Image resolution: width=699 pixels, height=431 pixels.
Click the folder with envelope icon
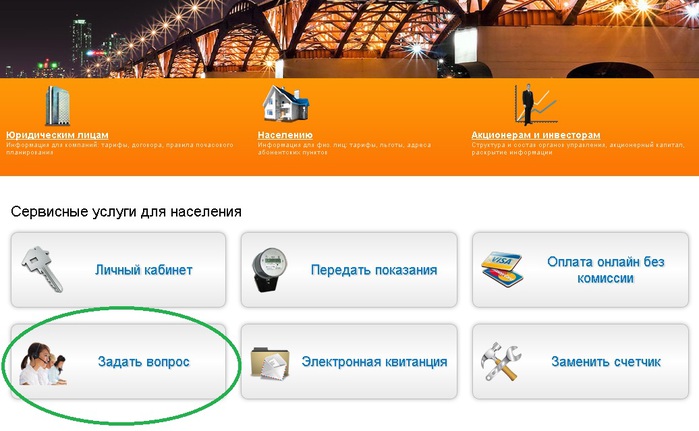pyautogui.click(x=270, y=364)
